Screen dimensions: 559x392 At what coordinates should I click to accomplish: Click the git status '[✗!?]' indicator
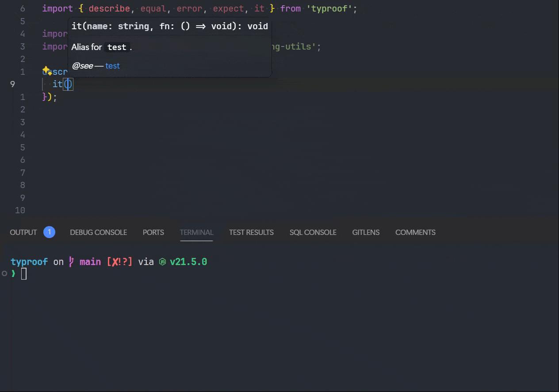(x=119, y=262)
